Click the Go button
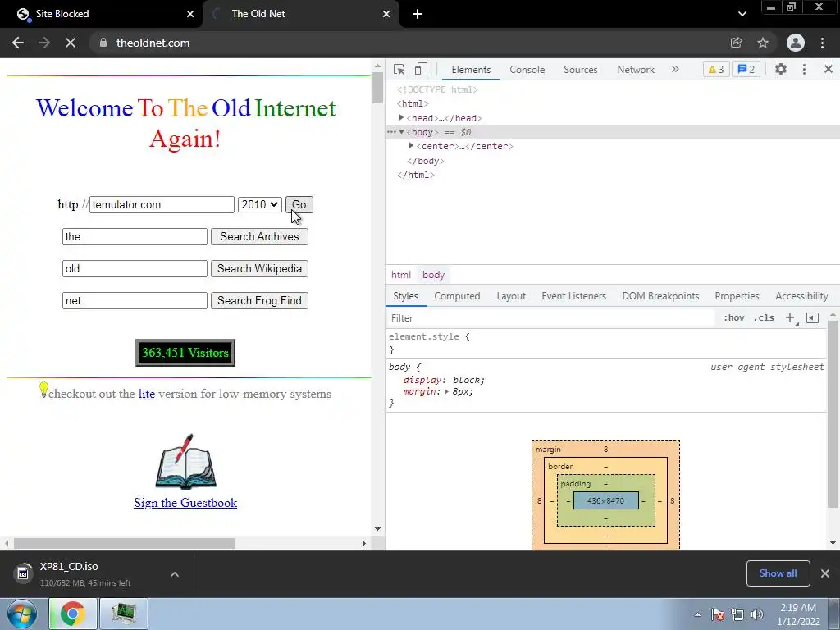Image resolution: width=840 pixels, height=630 pixels. coord(299,204)
